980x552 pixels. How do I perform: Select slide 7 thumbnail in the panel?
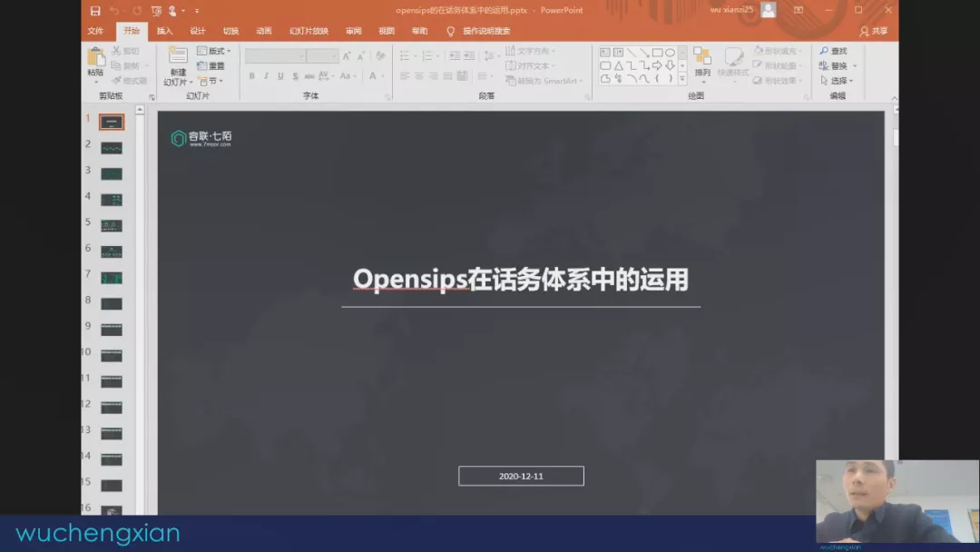[x=112, y=278]
